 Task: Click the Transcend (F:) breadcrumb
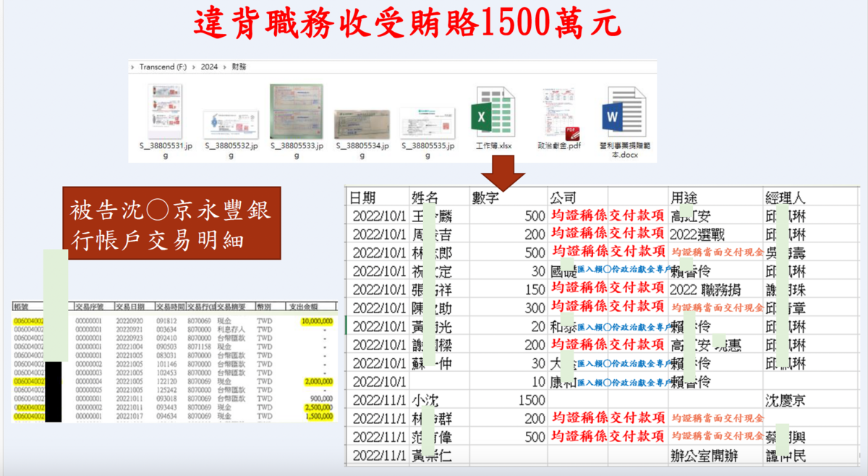[163, 67]
